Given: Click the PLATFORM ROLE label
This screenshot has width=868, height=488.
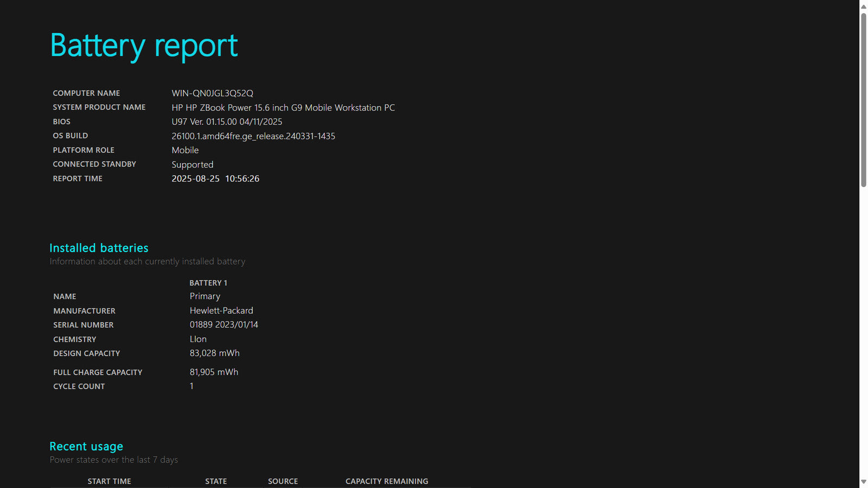Looking at the screenshot, I should 84,150.
